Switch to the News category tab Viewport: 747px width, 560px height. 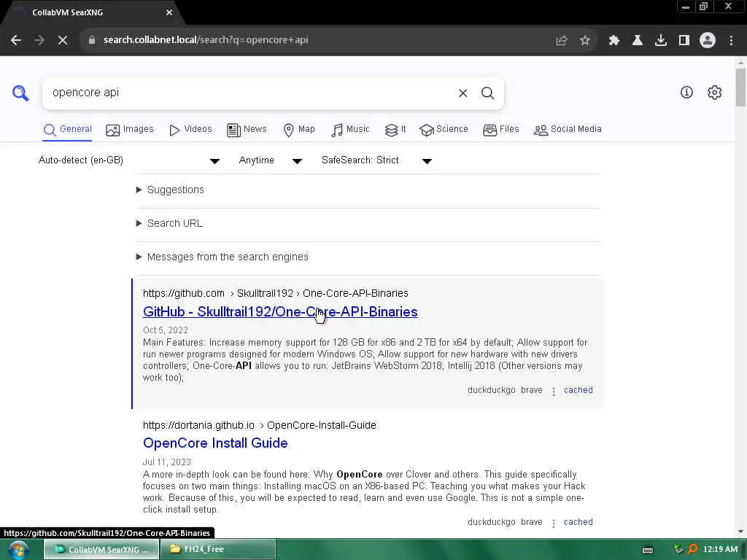247,130
